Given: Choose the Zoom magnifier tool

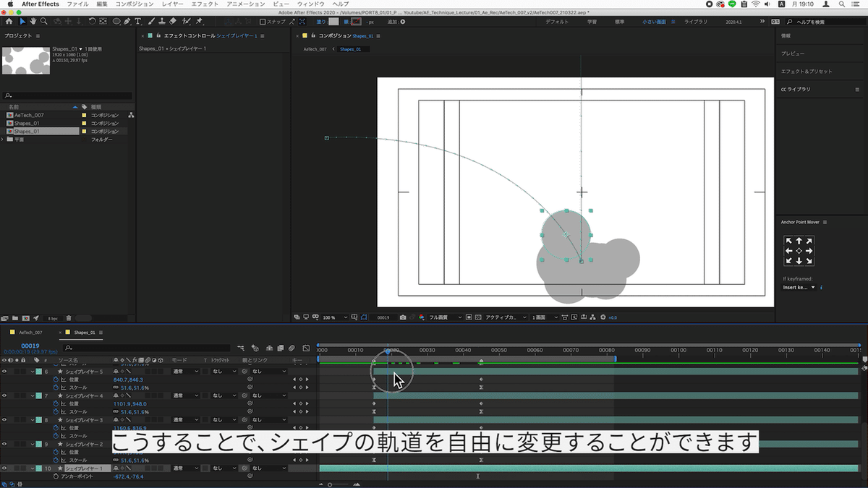Looking at the screenshot, I should click(45, 22).
